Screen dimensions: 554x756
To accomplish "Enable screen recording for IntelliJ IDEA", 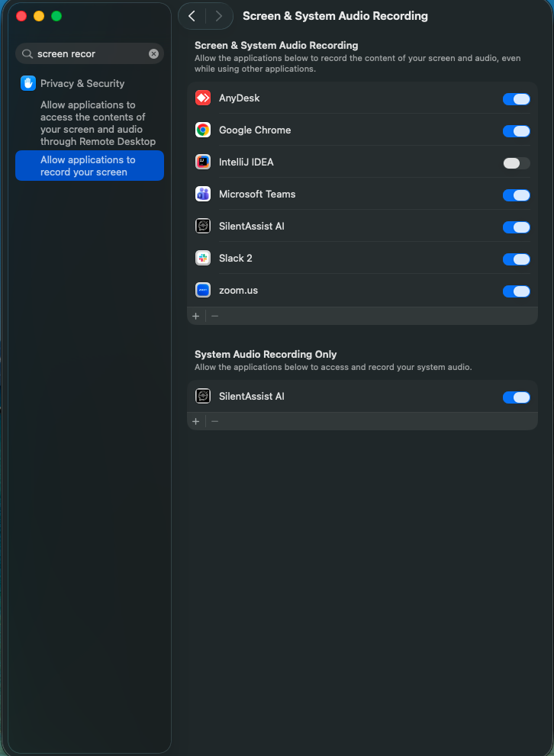I will pyautogui.click(x=517, y=163).
